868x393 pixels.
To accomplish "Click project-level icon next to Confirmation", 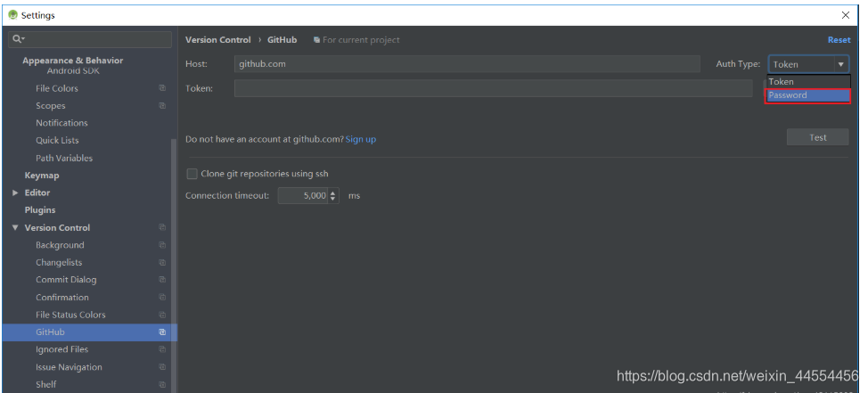I will pos(162,298).
